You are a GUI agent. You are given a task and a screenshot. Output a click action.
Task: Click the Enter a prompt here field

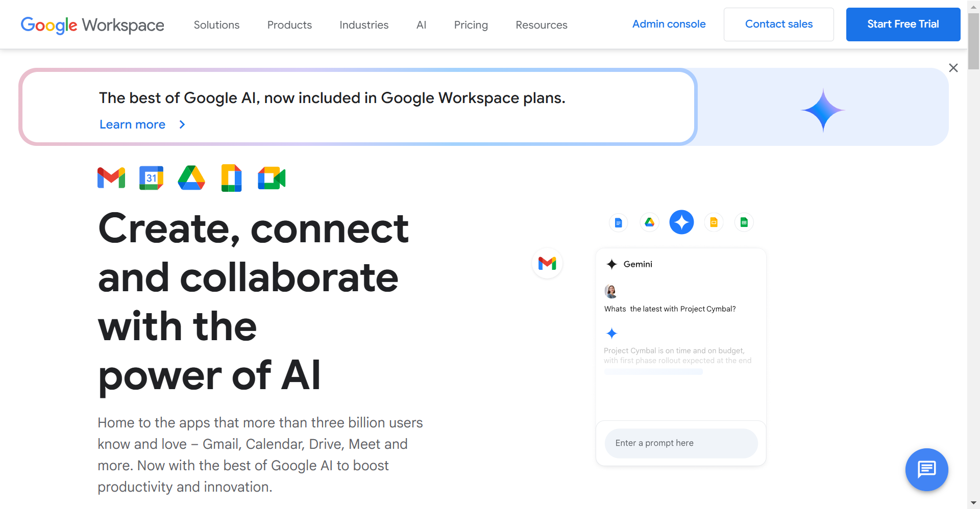click(x=681, y=443)
